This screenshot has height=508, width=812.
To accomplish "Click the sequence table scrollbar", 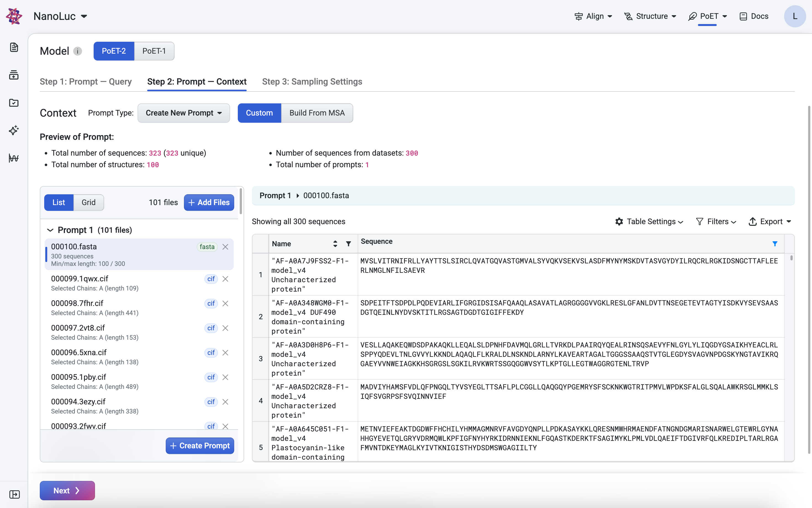I will (x=792, y=258).
